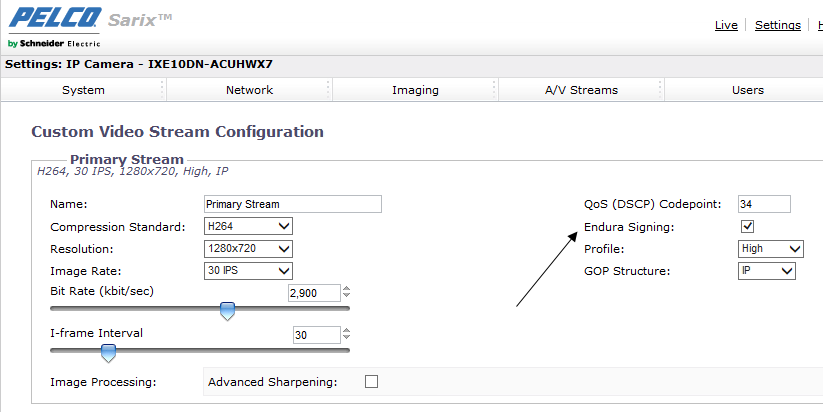
Task: Disable Endura Signing checkbox
Action: pyautogui.click(x=747, y=227)
